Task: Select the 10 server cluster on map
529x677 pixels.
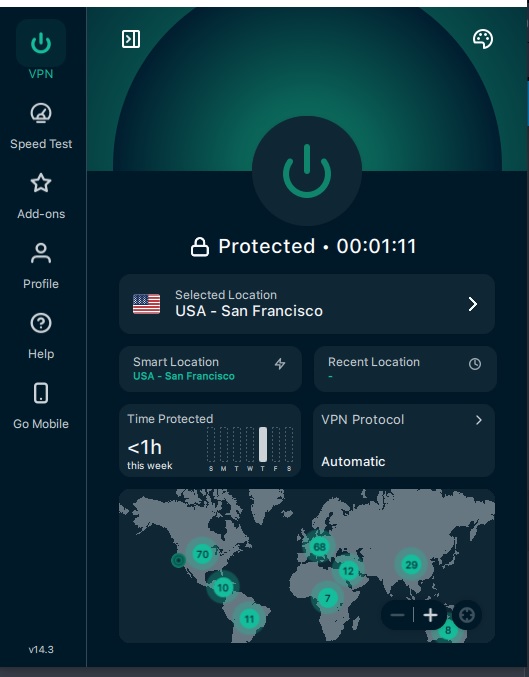Action: pos(223,588)
